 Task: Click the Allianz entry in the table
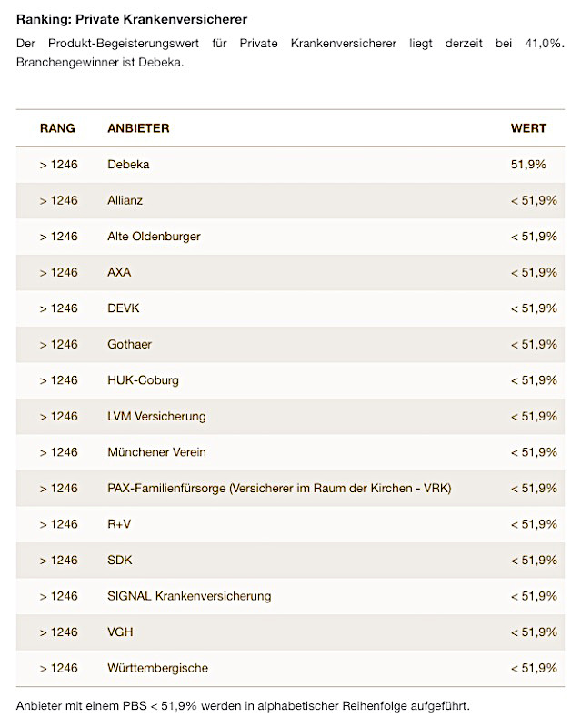[125, 200]
